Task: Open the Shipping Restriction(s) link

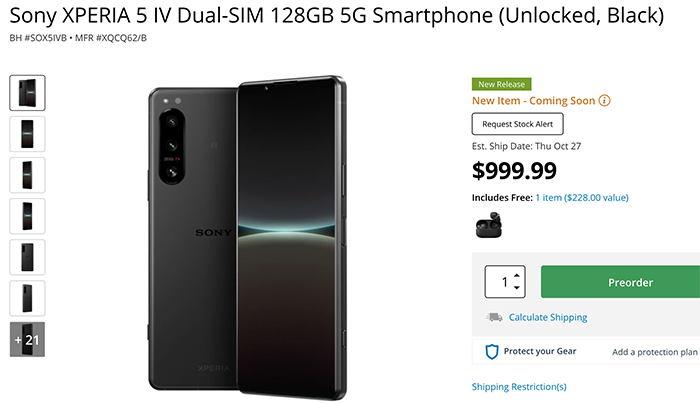Action: click(x=519, y=387)
